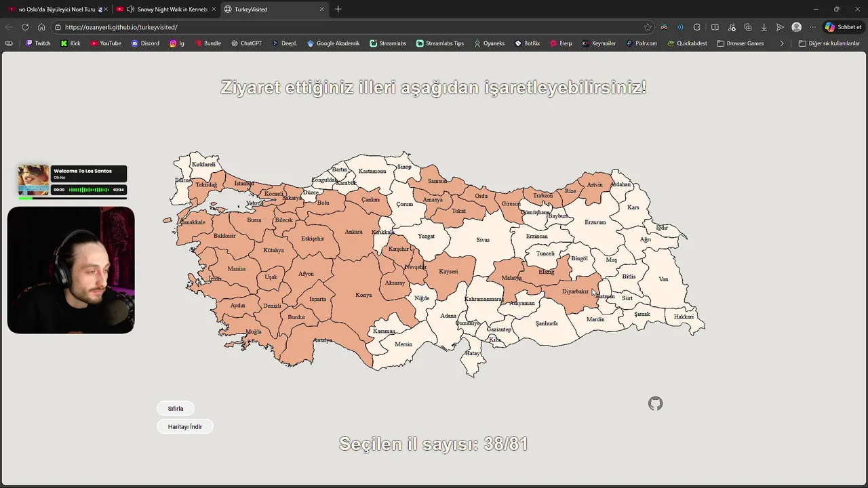
Task: Deselect Konya province on the map
Action: 363,295
